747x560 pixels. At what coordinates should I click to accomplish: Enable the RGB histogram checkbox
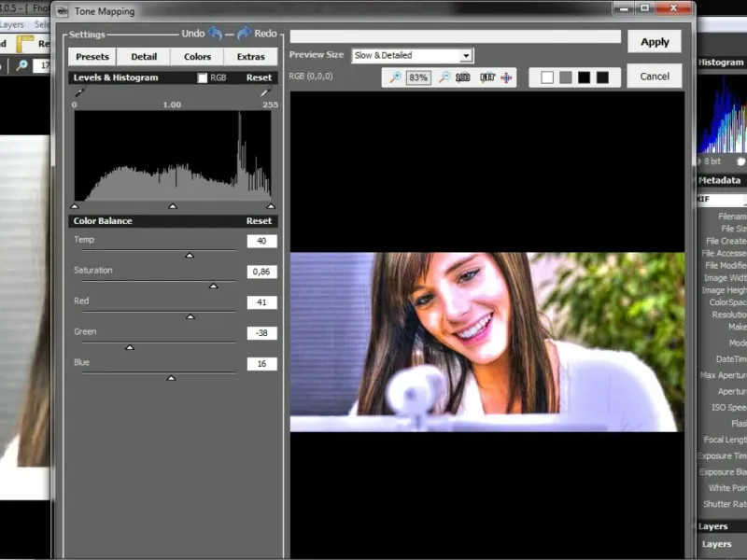[203, 78]
